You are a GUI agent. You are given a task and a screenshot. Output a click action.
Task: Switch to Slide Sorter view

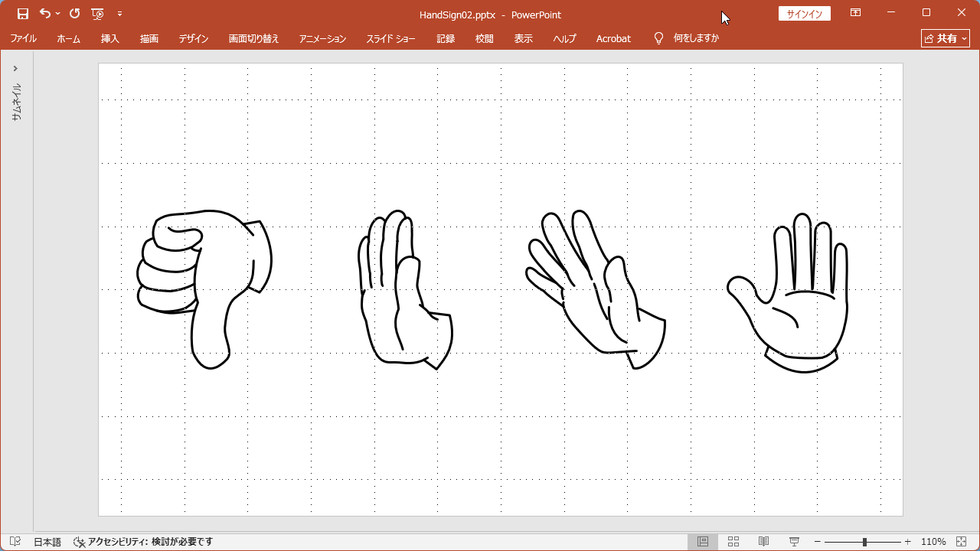pos(733,541)
